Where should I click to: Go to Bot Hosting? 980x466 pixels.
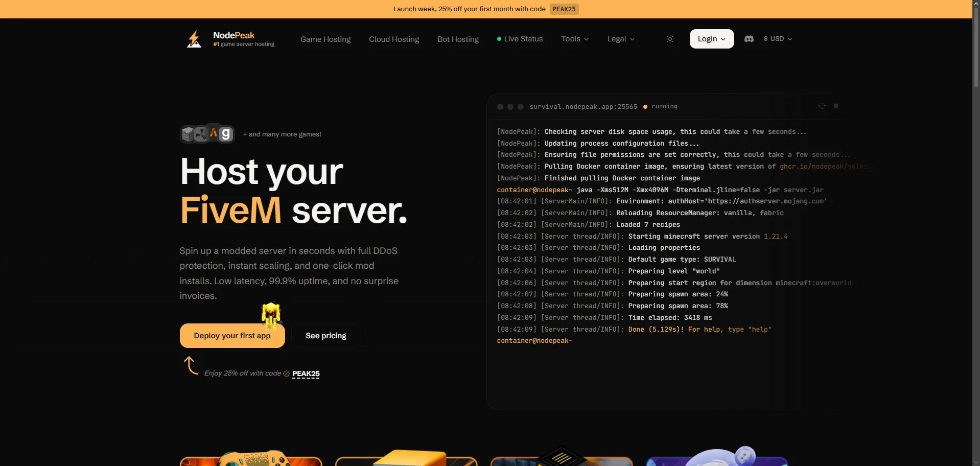(x=458, y=39)
